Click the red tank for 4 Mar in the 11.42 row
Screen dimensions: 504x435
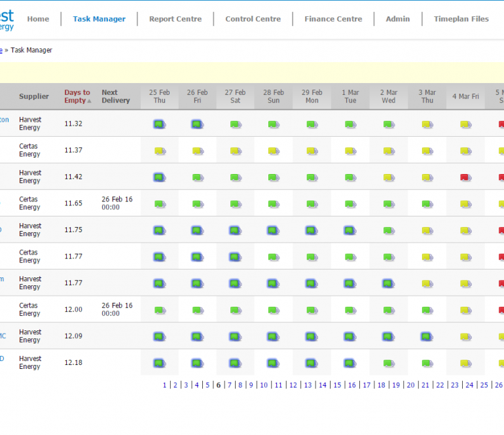click(465, 177)
